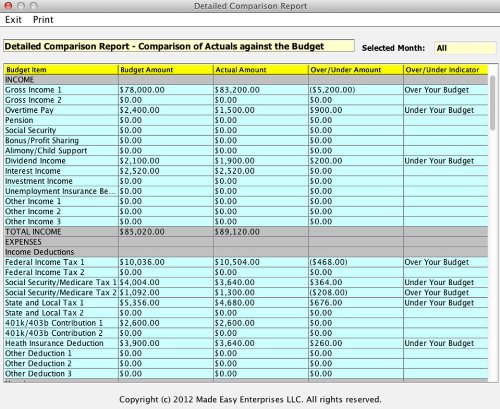Click the Budget Item column header

(x=61, y=70)
